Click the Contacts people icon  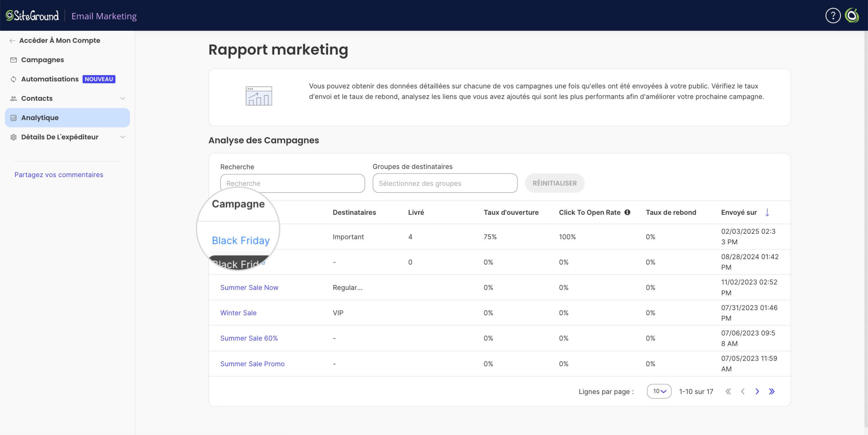point(14,98)
